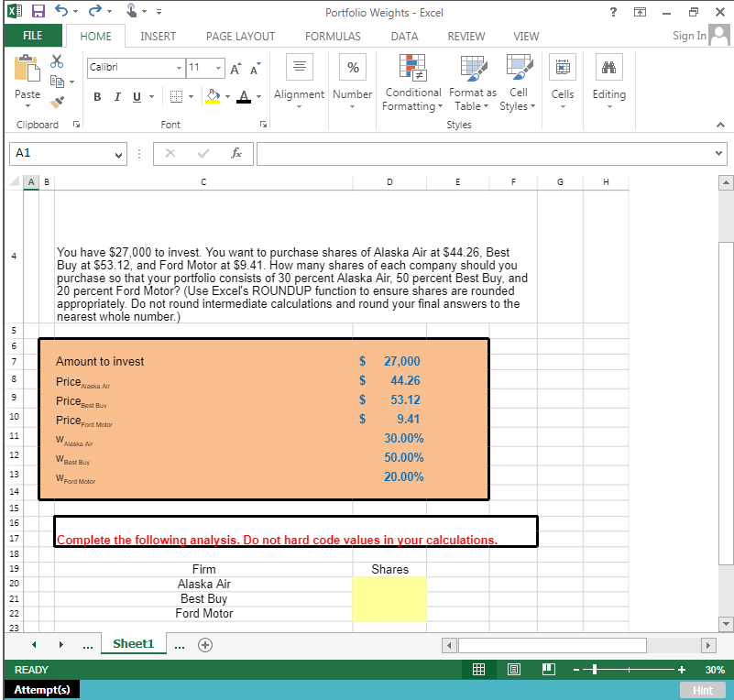The image size is (734, 700).
Task: Click the Sheet1 tab
Action: click(x=133, y=643)
